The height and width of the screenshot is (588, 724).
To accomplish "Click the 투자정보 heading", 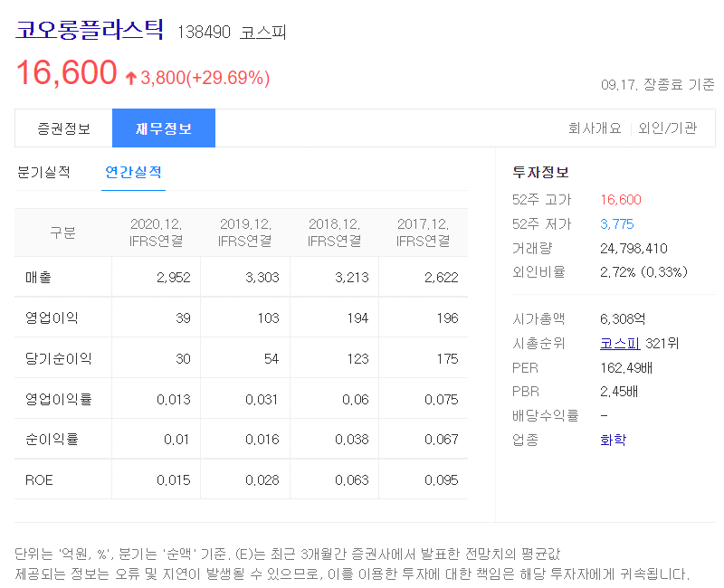I will [x=540, y=172].
